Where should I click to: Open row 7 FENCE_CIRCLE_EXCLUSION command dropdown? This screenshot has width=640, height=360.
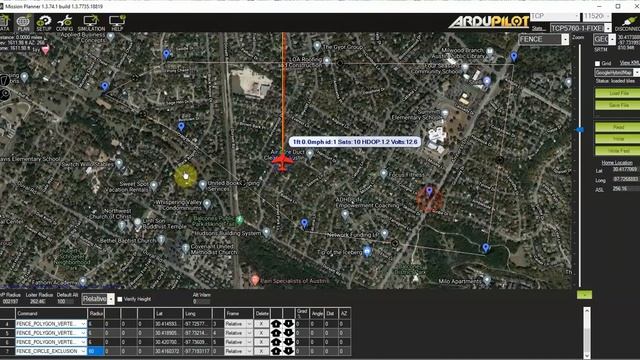51,351
